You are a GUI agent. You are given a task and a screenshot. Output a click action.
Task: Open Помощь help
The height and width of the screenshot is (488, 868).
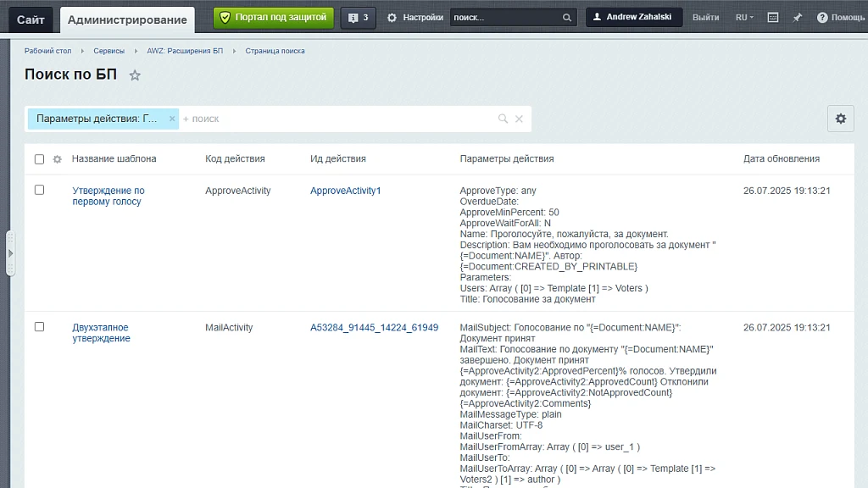click(x=840, y=18)
